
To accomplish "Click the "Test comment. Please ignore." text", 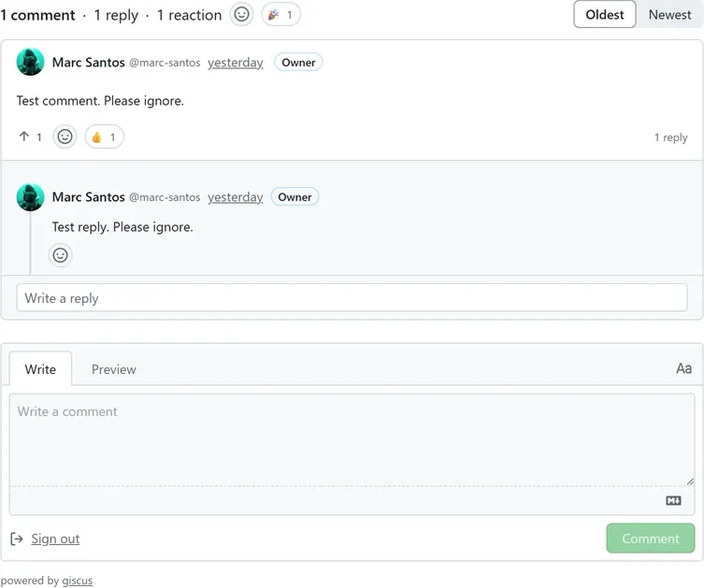I will point(100,101).
